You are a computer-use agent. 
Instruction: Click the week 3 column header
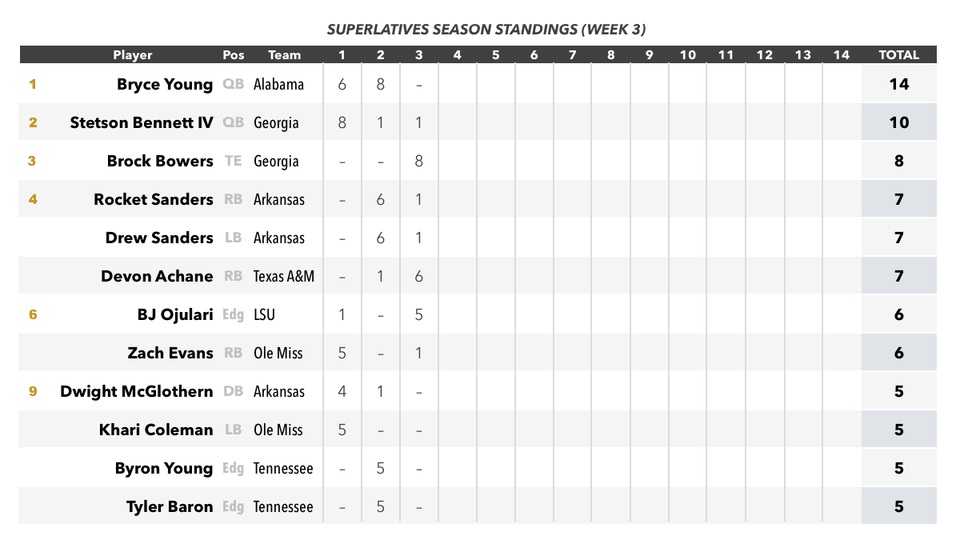coord(419,55)
